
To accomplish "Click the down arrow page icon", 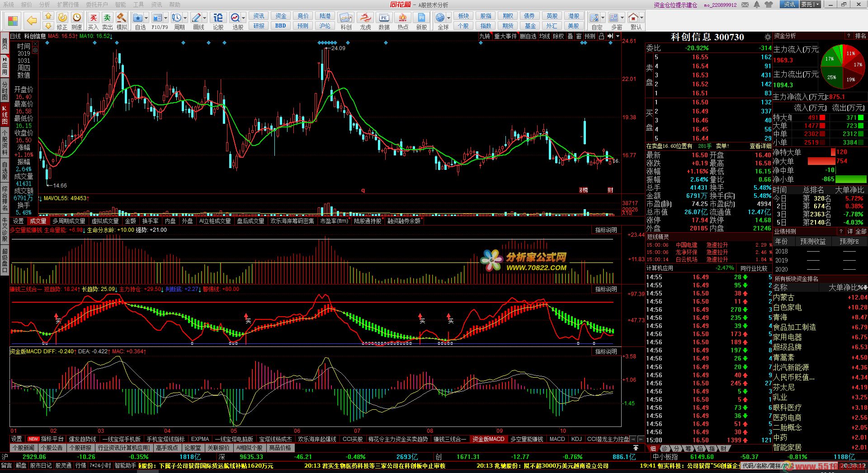I will pos(48,25).
